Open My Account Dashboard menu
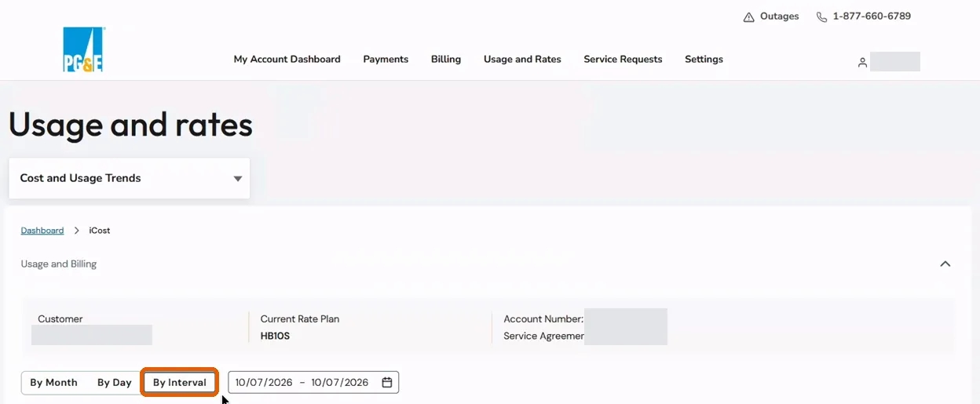Image resolution: width=980 pixels, height=404 pixels. pyautogui.click(x=287, y=60)
